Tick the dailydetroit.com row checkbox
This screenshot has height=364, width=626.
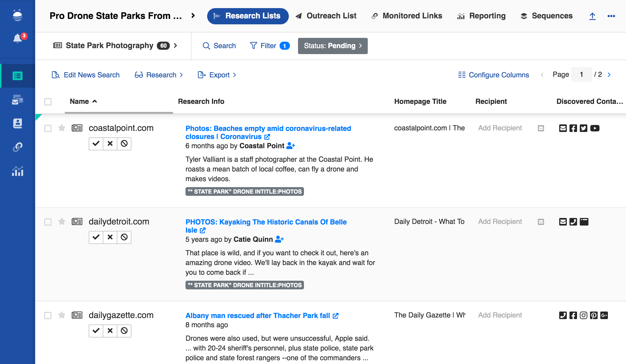click(x=48, y=222)
